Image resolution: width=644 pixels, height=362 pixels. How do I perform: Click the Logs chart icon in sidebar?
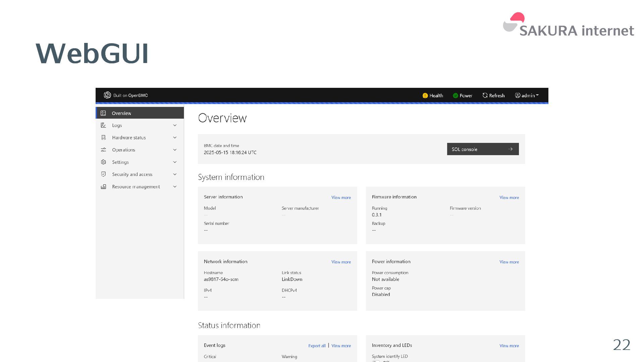pos(103,125)
